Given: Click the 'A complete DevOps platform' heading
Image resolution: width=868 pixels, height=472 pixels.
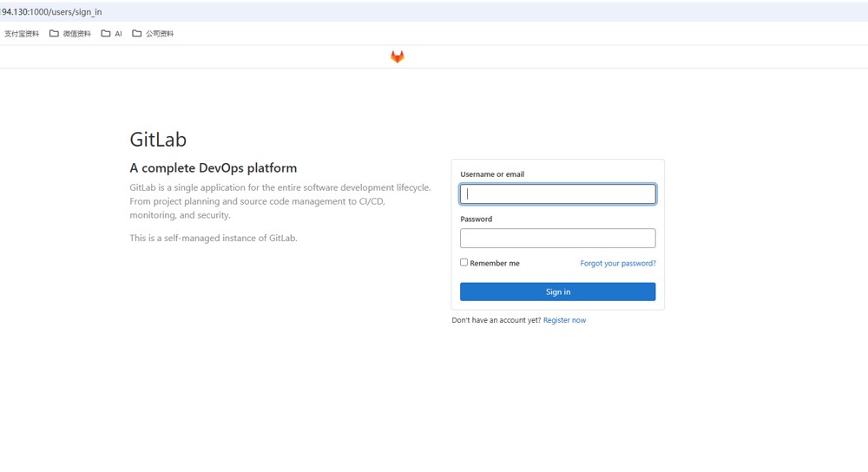Looking at the screenshot, I should pos(214,167).
